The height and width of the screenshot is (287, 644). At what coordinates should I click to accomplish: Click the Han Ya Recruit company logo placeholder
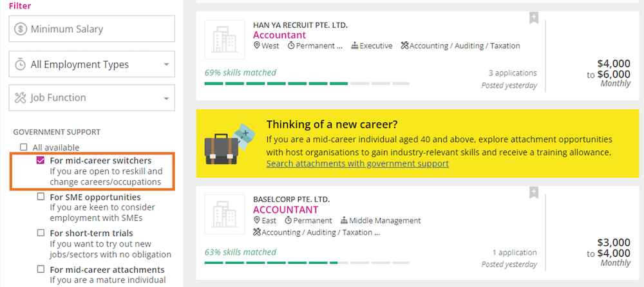tap(224, 40)
